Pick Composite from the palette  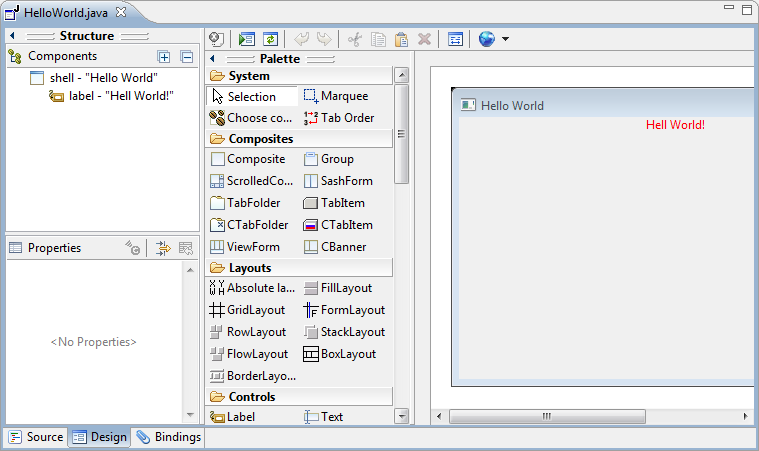coord(248,159)
